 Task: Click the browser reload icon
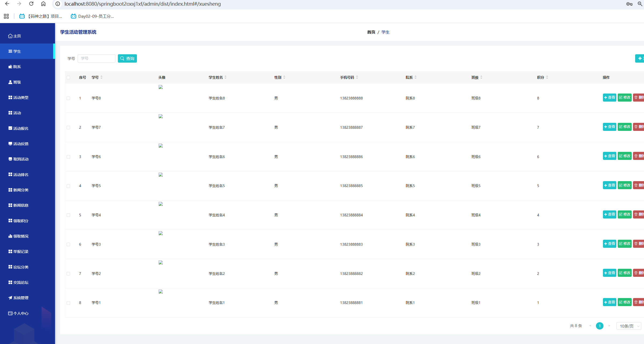coord(31,4)
